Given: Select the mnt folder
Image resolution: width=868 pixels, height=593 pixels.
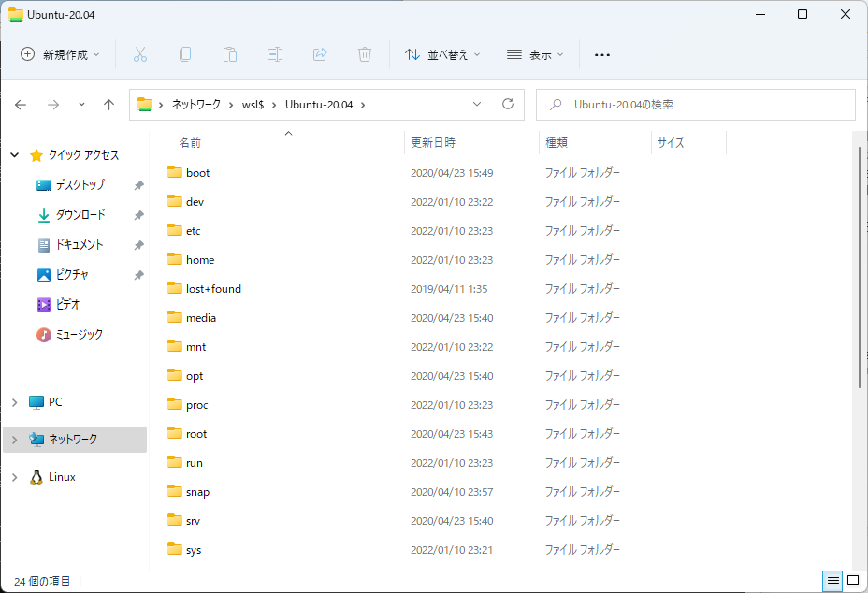Looking at the screenshot, I should click(196, 347).
